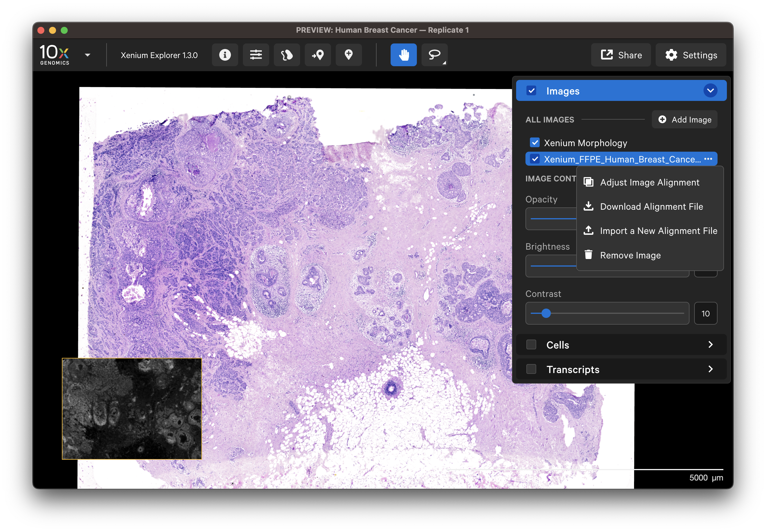766x532 pixels.
Task: Click the Add Image button
Action: [x=684, y=119]
